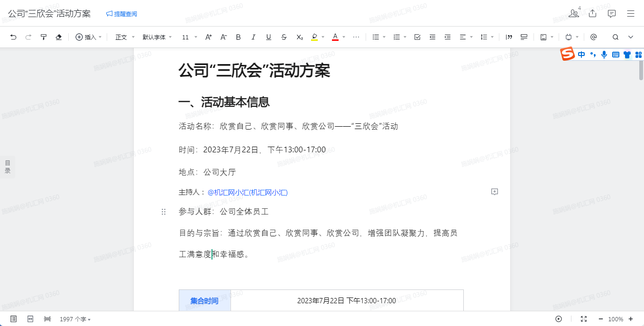Click the page break icon in status bar
The height and width of the screenshot is (326, 644).
pos(47,319)
